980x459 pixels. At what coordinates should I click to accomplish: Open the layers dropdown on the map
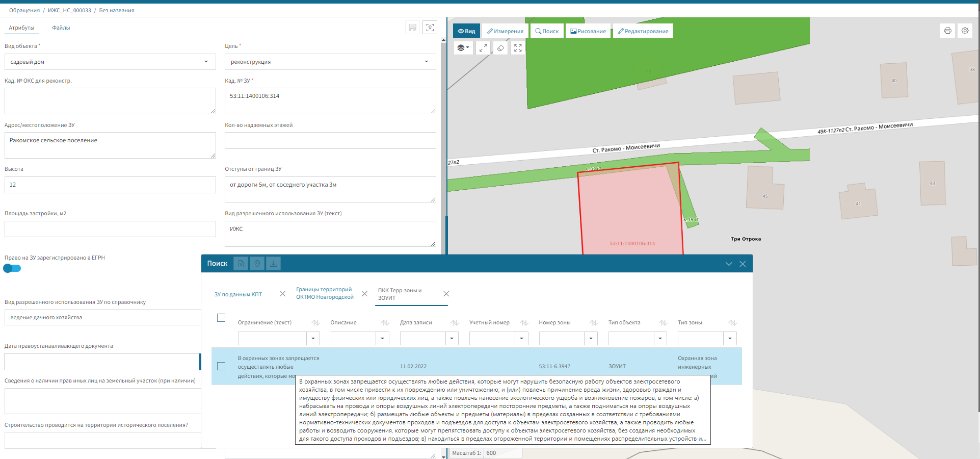click(x=463, y=48)
